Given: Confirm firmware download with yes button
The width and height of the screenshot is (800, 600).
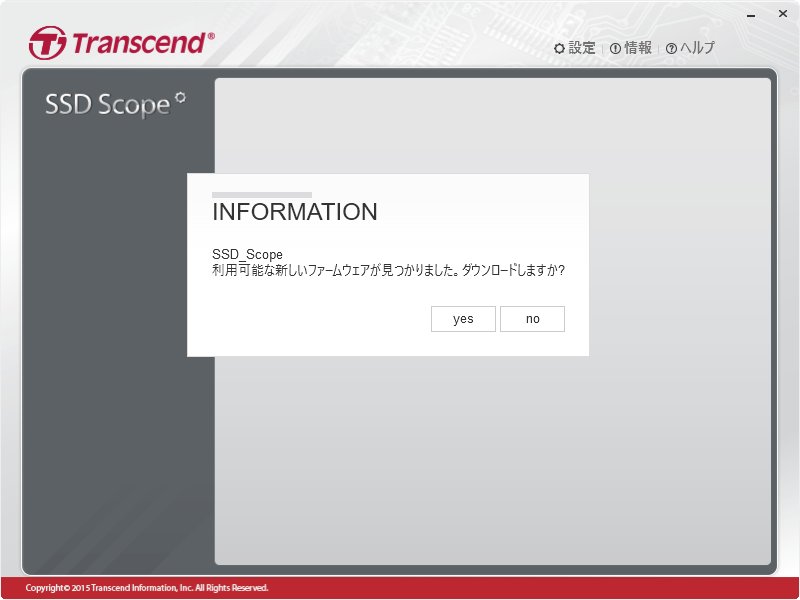Looking at the screenshot, I should point(463,319).
